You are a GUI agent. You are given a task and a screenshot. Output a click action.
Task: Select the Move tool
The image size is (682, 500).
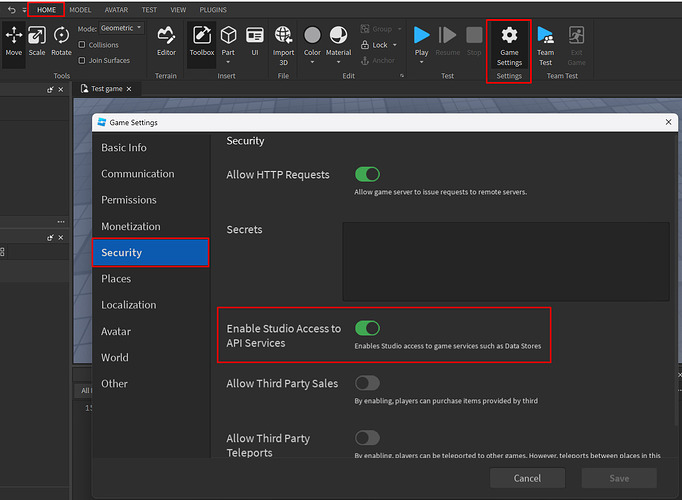14,41
